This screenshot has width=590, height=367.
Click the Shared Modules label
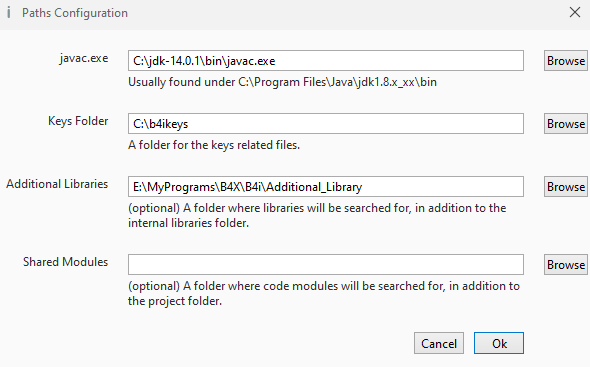click(65, 262)
